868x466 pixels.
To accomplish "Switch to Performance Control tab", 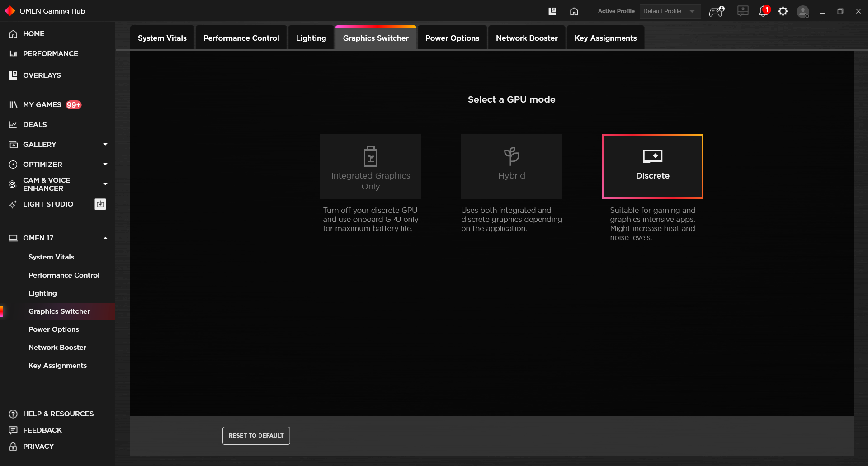I will click(241, 38).
